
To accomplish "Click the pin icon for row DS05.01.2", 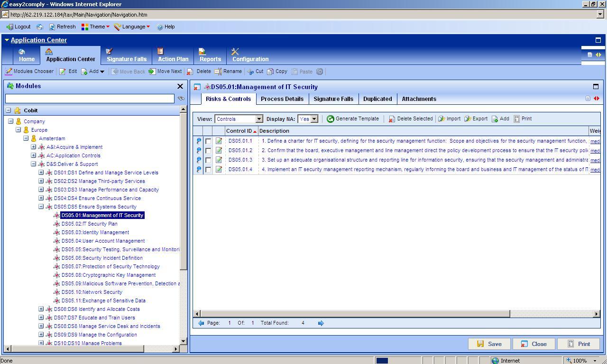I will coord(199,151).
